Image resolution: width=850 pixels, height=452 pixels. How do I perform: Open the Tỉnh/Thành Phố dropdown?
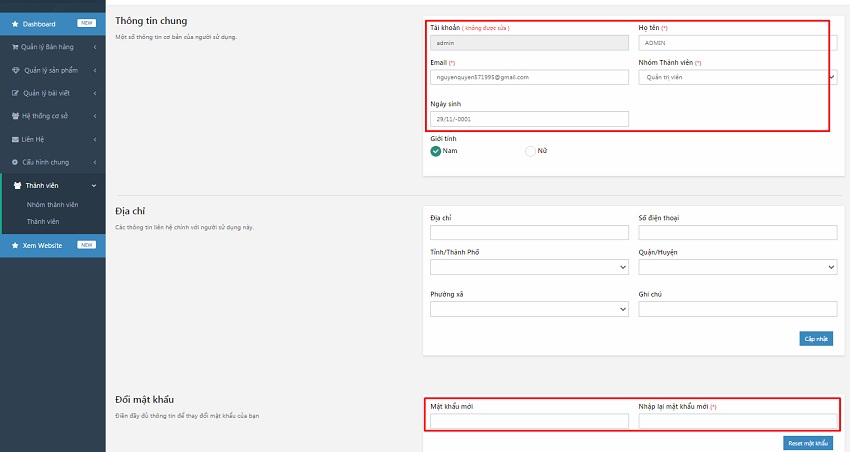click(x=529, y=267)
